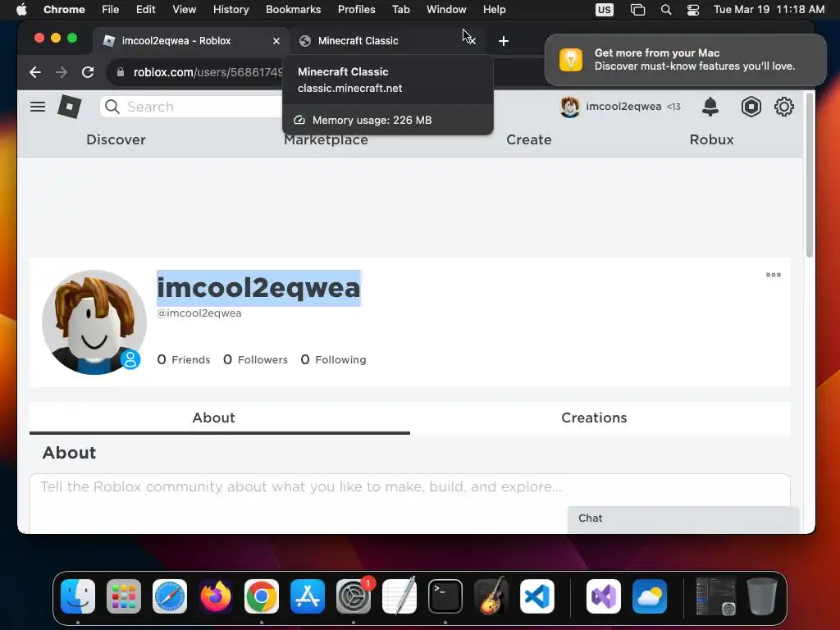This screenshot has height=630, width=840.
Task: View the 0 Friends list
Action: pyautogui.click(x=183, y=359)
